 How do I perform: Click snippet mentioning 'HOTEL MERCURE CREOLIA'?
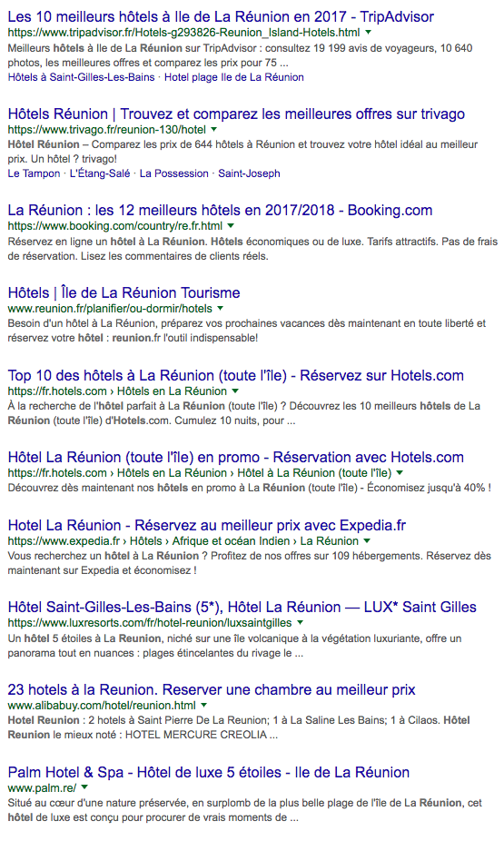[239, 727]
